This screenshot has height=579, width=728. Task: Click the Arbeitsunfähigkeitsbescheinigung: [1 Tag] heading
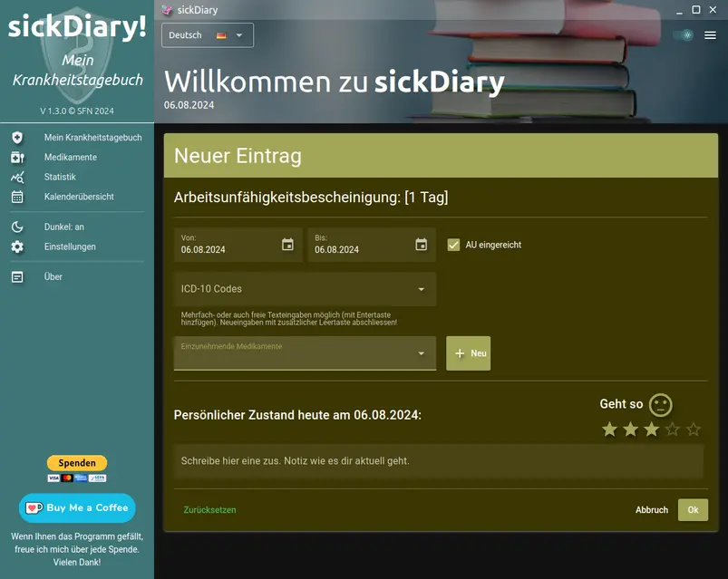pos(311,198)
